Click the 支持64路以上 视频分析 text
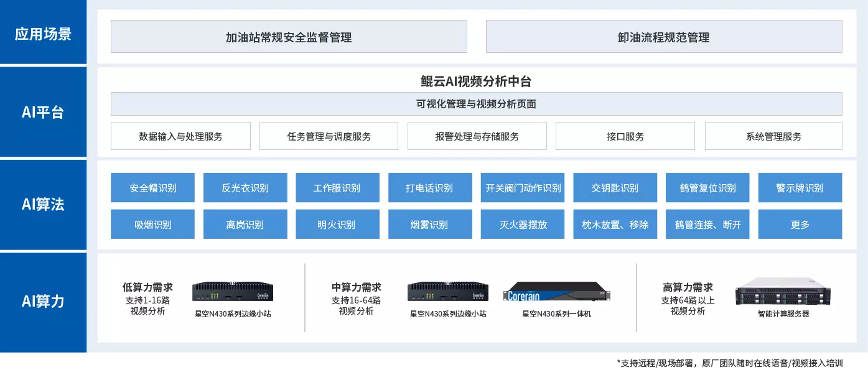The image size is (868, 375). (688, 305)
